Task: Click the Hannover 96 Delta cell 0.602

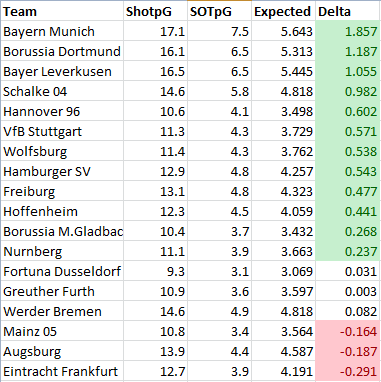Action: click(x=348, y=111)
